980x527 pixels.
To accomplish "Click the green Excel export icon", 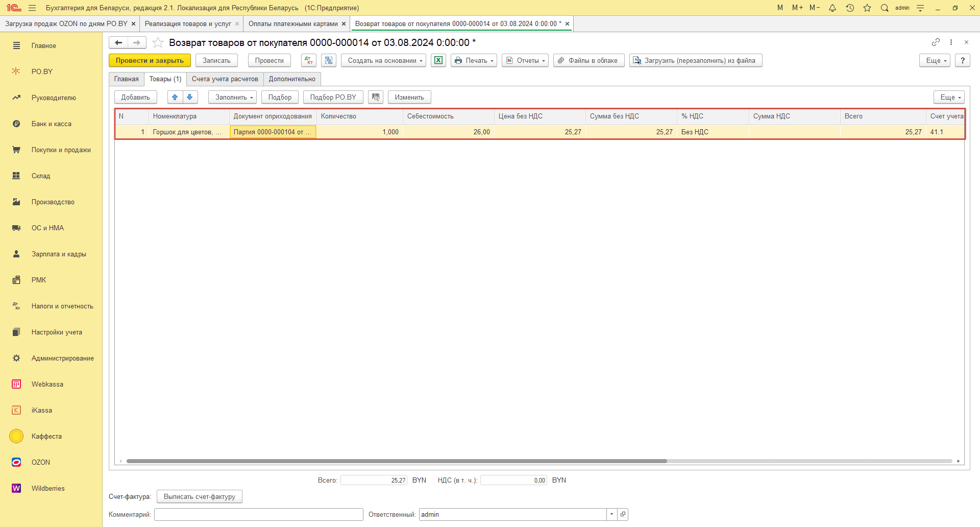I will (438, 60).
